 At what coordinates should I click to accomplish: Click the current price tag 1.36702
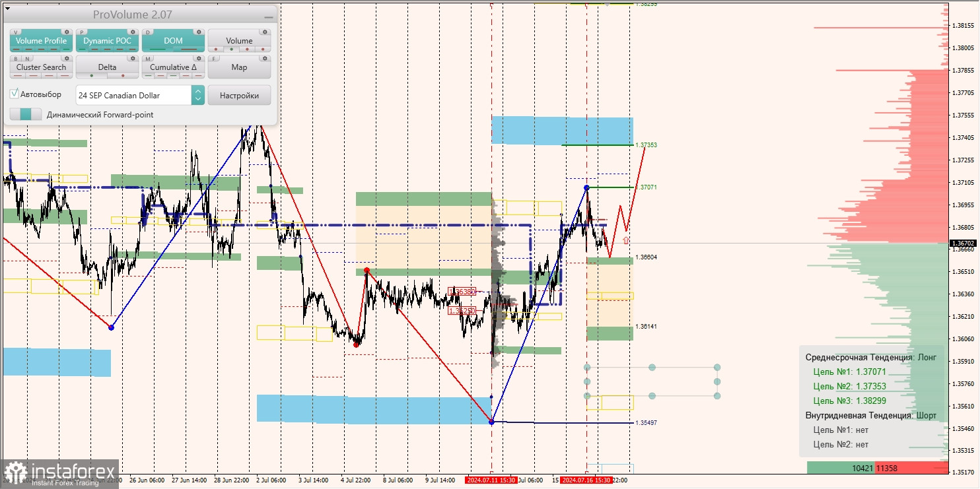(x=962, y=243)
